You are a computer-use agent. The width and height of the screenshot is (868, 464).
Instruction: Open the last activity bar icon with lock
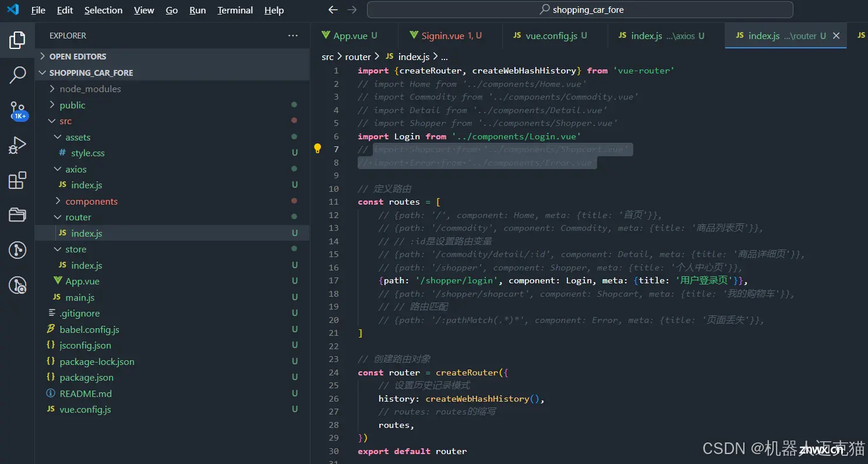click(x=17, y=285)
